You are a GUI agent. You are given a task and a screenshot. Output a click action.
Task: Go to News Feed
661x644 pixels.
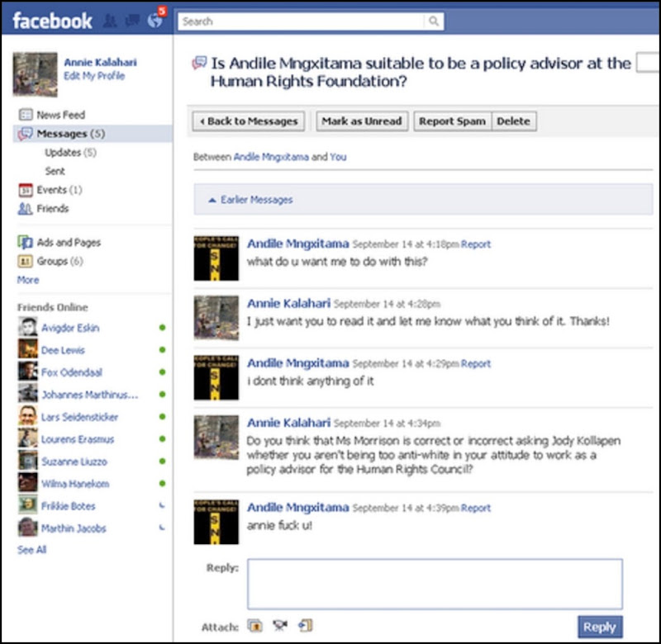[60, 115]
